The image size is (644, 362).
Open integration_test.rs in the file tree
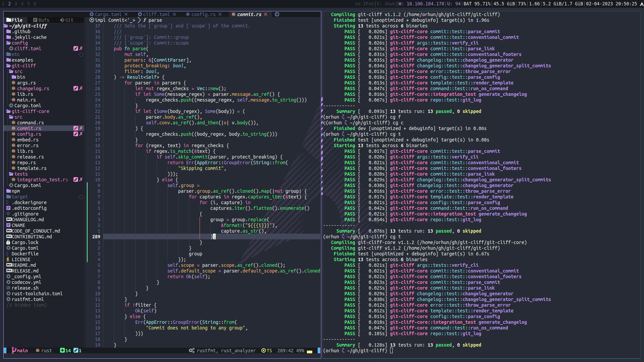pyautogui.click(x=42, y=180)
